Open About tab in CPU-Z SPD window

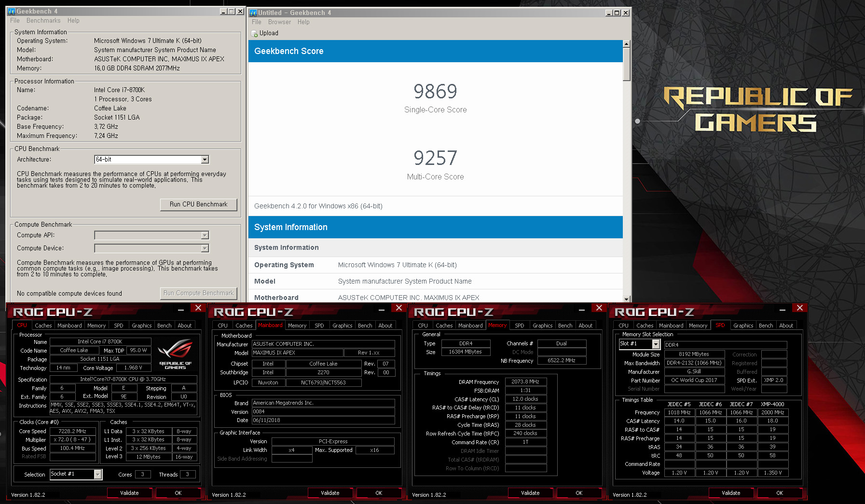(x=786, y=326)
